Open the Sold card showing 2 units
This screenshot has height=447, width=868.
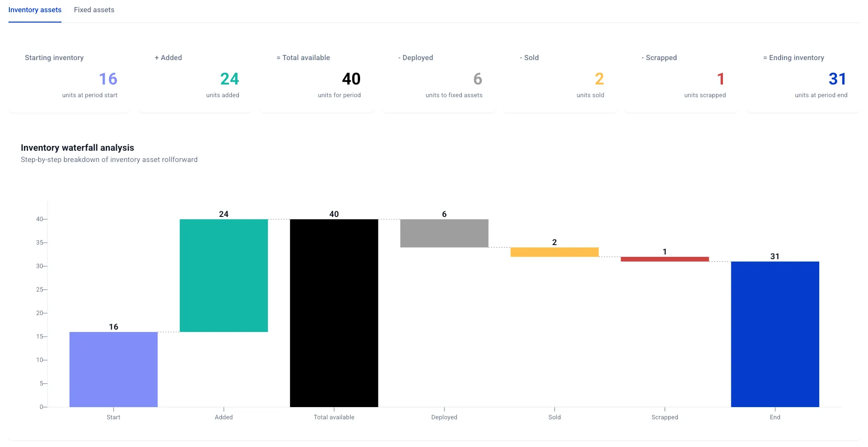click(x=560, y=77)
